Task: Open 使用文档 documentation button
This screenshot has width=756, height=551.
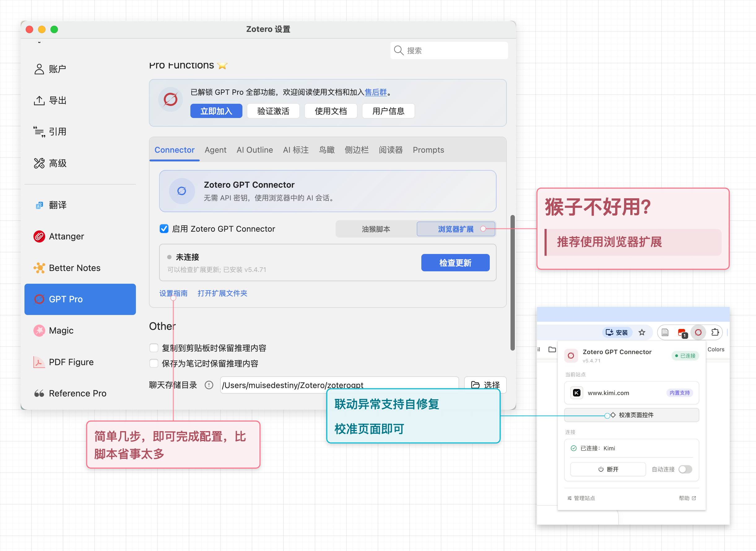Action: point(331,111)
